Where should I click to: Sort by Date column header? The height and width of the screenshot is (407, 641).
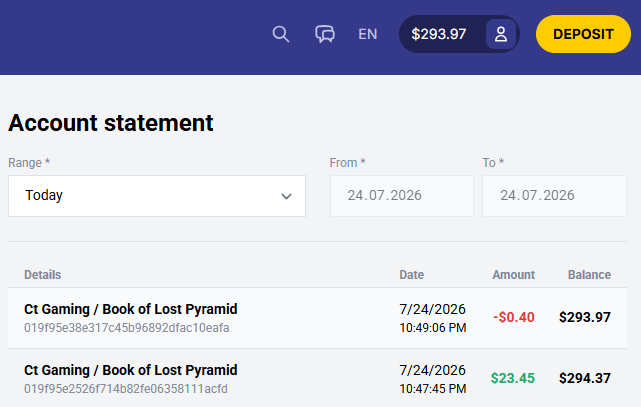pyautogui.click(x=412, y=275)
